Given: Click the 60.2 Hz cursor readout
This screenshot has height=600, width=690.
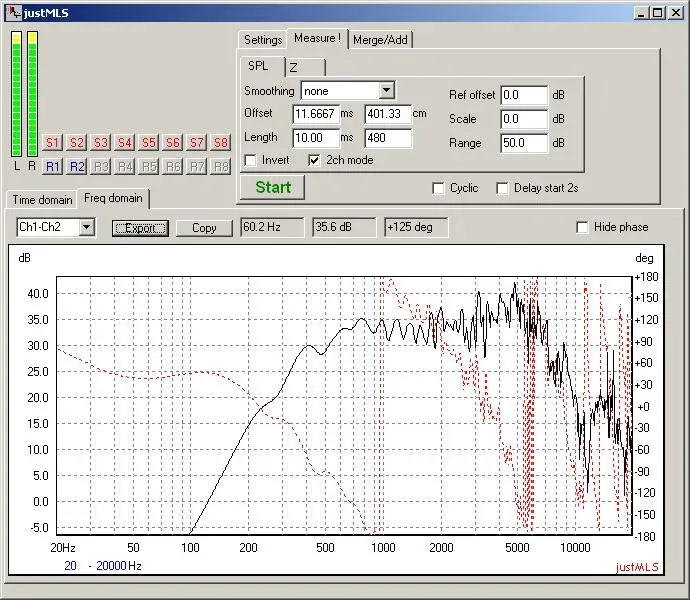Looking at the screenshot, I should point(272,227).
